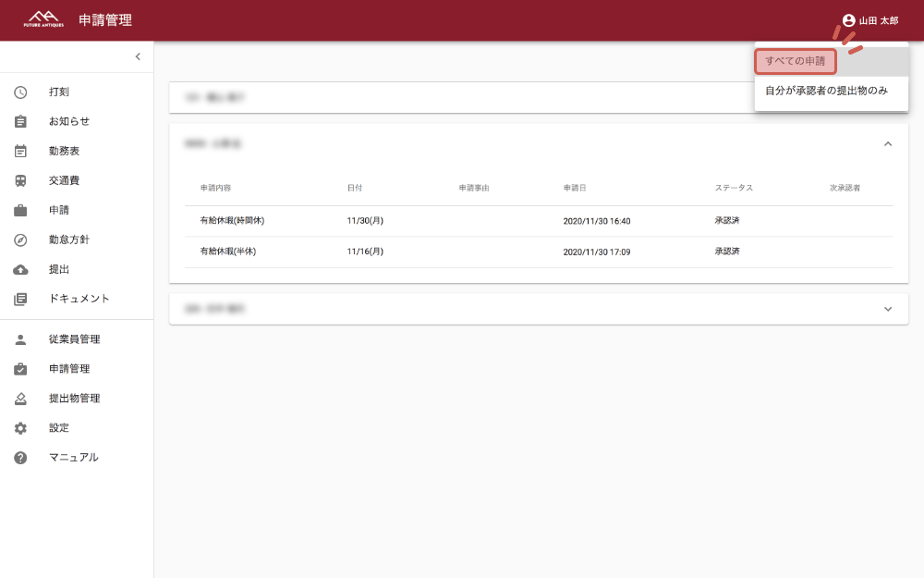
Task: Open the 山田 太郎 account menu
Action: pos(869,20)
